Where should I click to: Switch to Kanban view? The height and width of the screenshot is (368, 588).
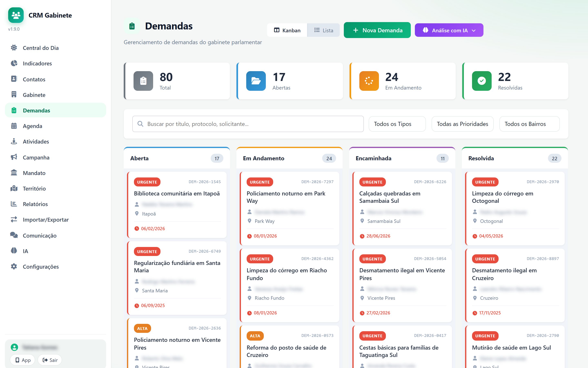tap(287, 30)
